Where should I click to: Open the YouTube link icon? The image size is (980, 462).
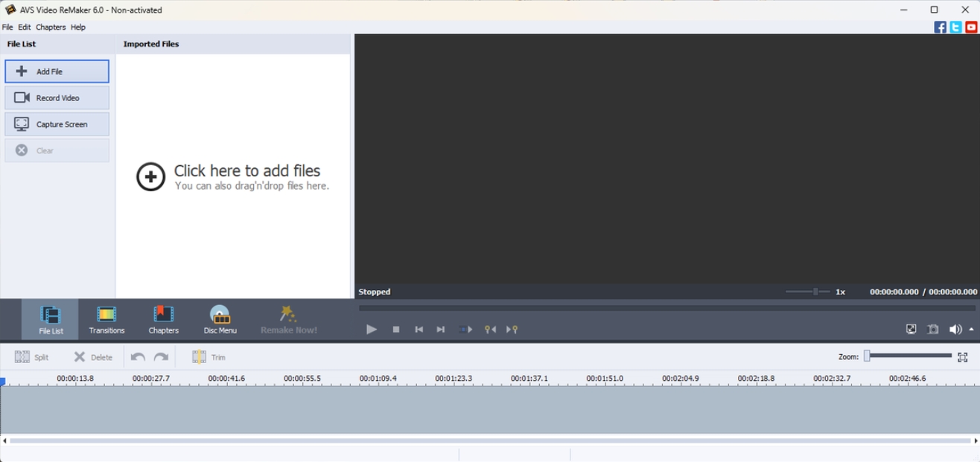tap(971, 27)
